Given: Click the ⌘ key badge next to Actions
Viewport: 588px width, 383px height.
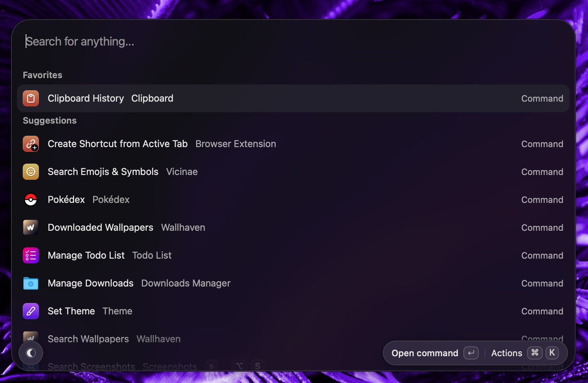Looking at the screenshot, I should tap(535, 353).
